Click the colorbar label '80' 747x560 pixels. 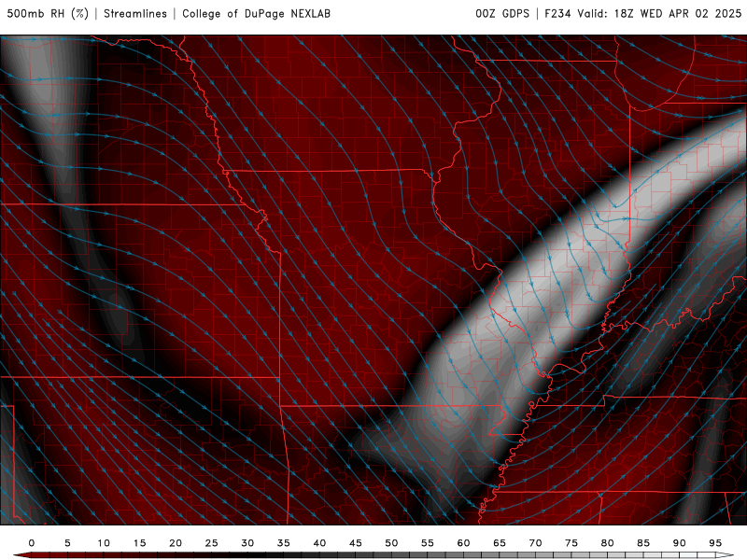[607, 543]
